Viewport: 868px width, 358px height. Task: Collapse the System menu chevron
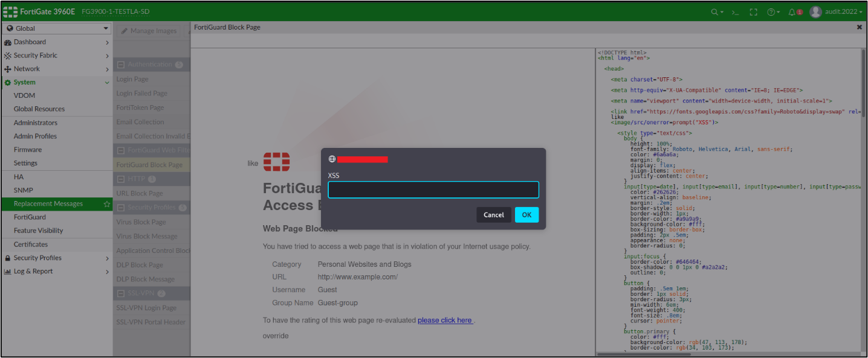107,83
